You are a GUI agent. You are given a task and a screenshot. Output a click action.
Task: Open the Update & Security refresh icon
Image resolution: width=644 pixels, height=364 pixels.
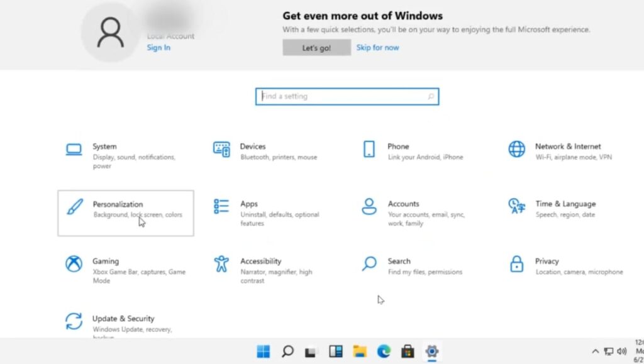pos(74,321)
